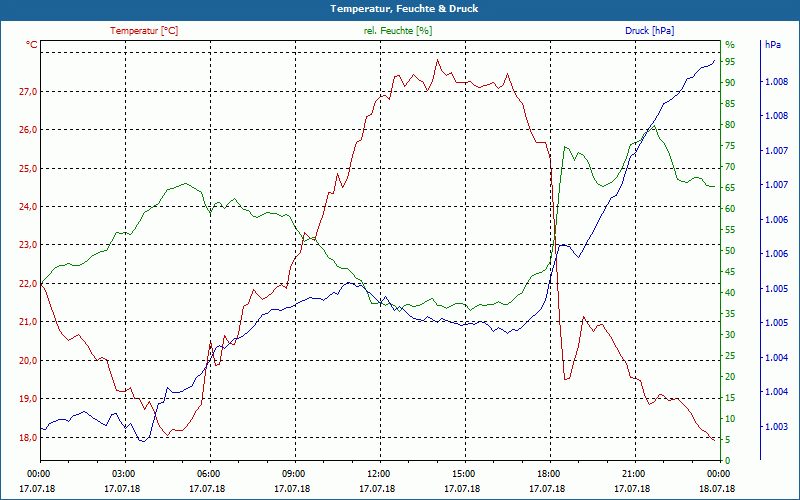Click the "1.003" pressure axis label
Screen dimensions: 800x500
[776, 427]
